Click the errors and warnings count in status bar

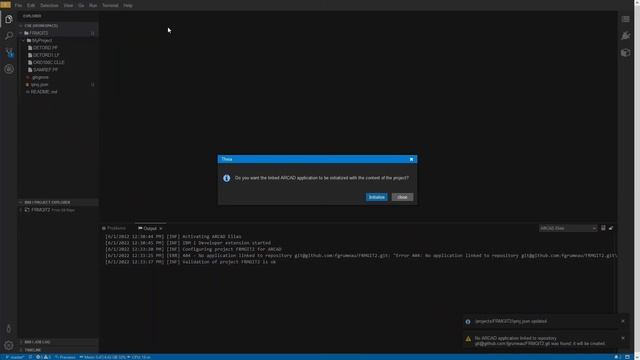(43, 357)
